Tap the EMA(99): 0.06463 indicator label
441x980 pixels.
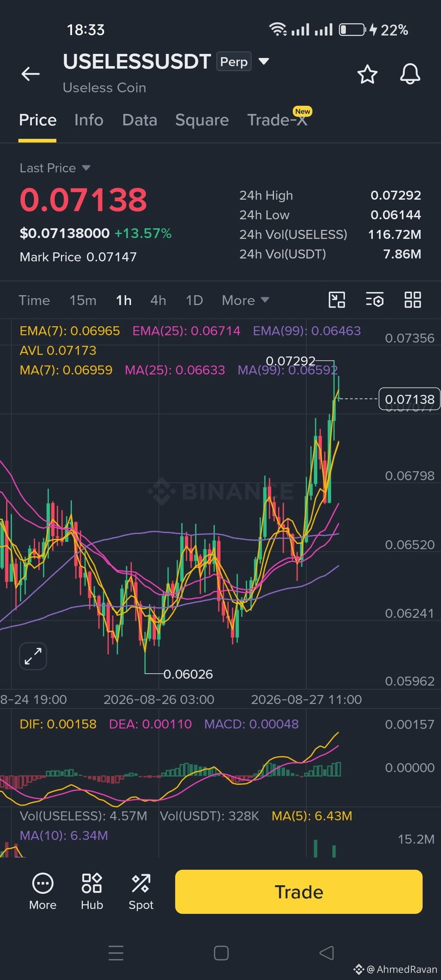coord(307,331)
